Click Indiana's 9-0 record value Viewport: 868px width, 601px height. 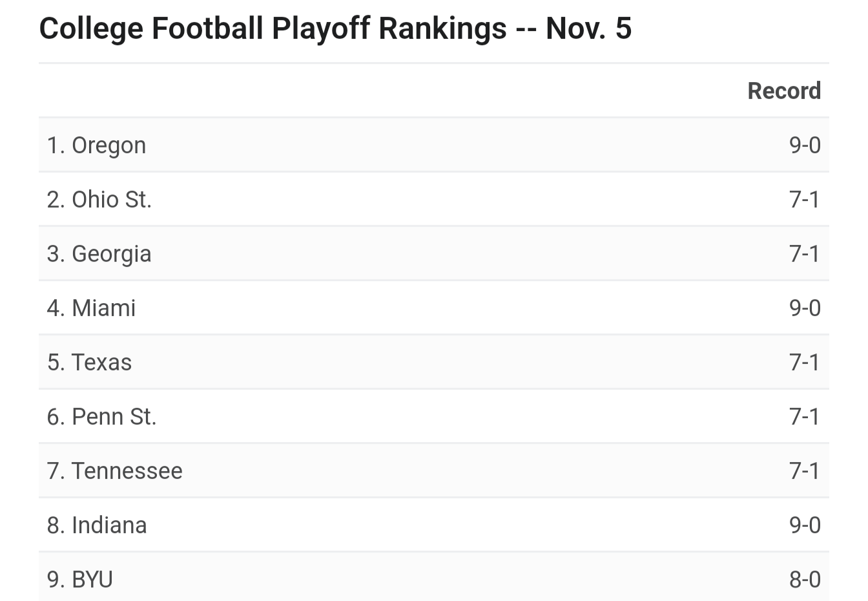[805, 525]
